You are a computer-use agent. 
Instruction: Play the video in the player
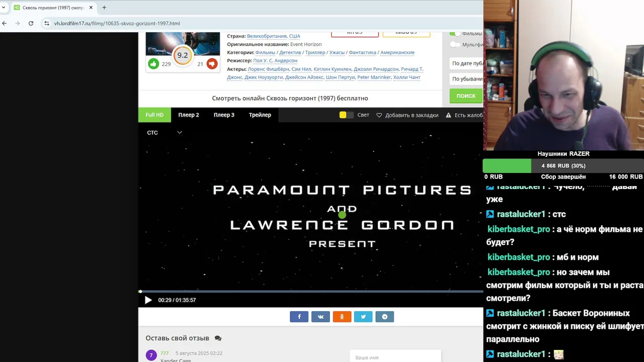click(148, 300)
